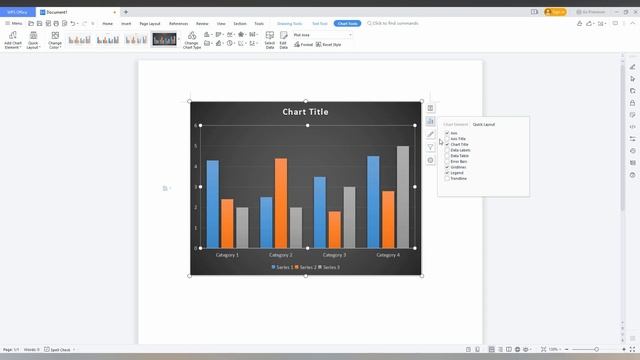Click the Sign in button

[x=555, y=12]
